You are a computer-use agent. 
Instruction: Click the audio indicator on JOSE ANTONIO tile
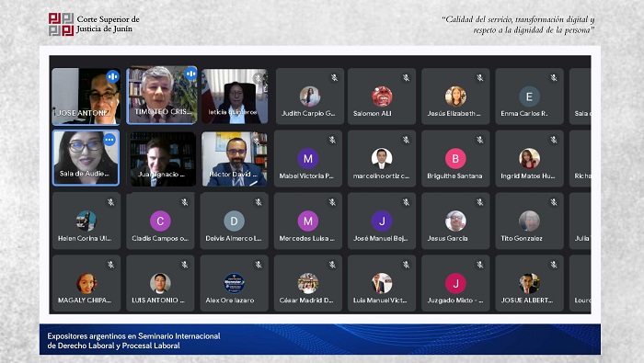tap(112, 76)
